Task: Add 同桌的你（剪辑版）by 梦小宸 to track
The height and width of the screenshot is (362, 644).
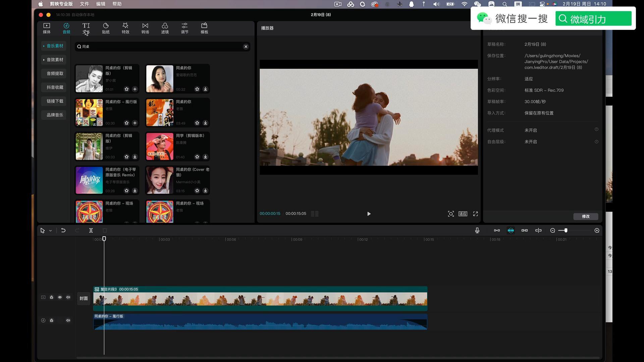Action: [135, 89]
